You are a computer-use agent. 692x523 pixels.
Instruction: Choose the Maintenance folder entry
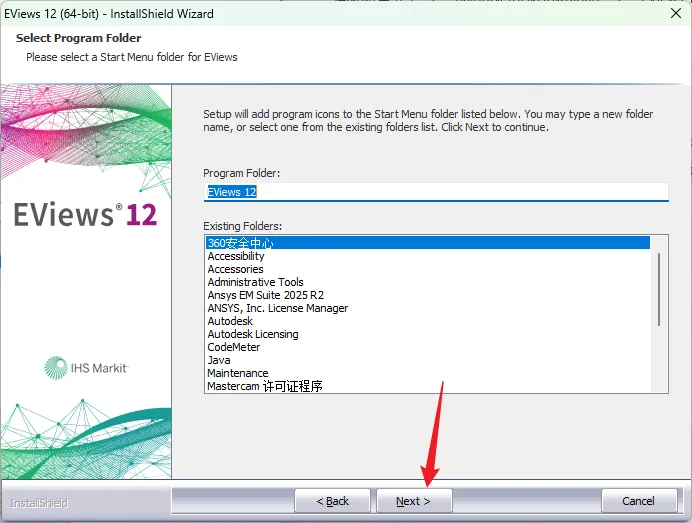tap(428, 373)
